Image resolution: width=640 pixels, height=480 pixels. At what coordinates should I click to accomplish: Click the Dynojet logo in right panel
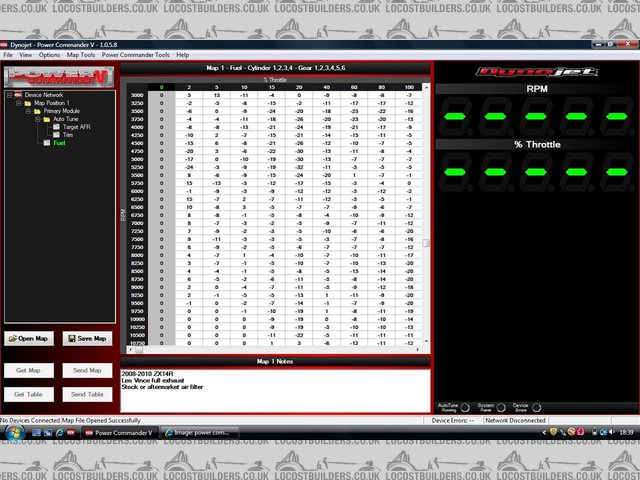(x=537, y=72)
